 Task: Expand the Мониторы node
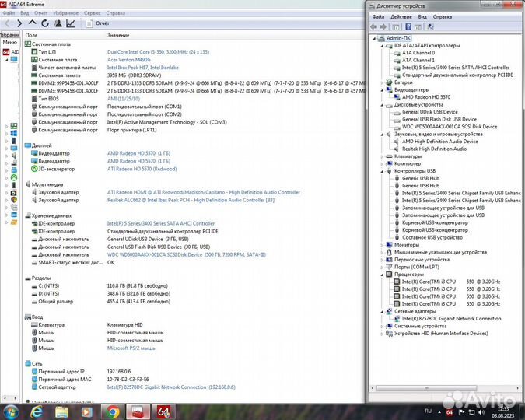pos(382,245)
